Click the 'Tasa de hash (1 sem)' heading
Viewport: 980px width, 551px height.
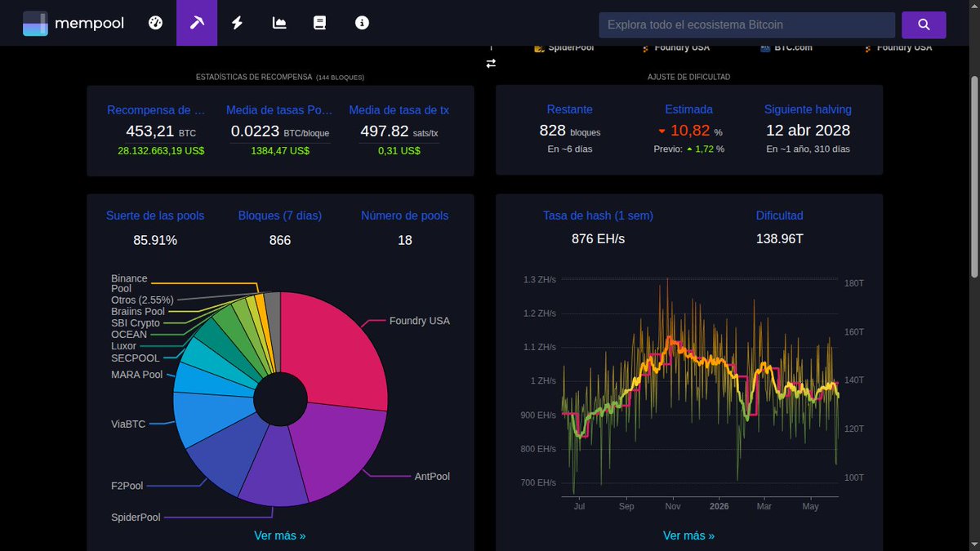[x=598, y=216]
